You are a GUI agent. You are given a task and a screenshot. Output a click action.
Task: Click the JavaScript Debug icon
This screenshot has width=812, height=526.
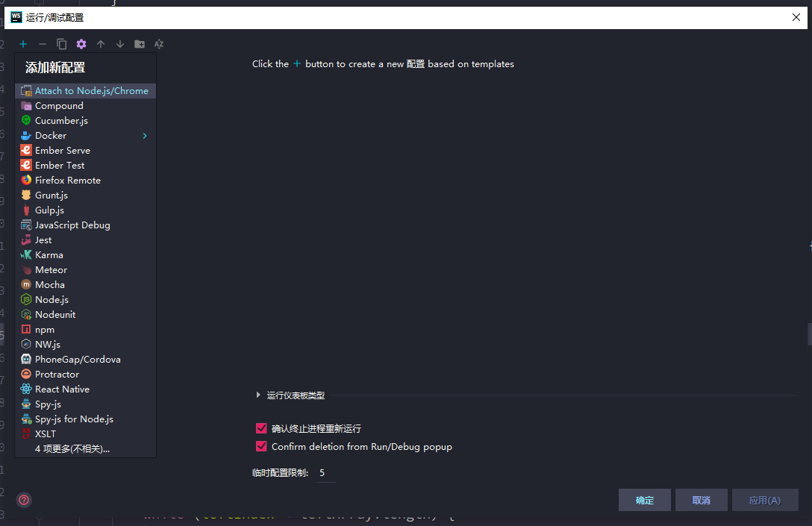click(x=26, y=225)
